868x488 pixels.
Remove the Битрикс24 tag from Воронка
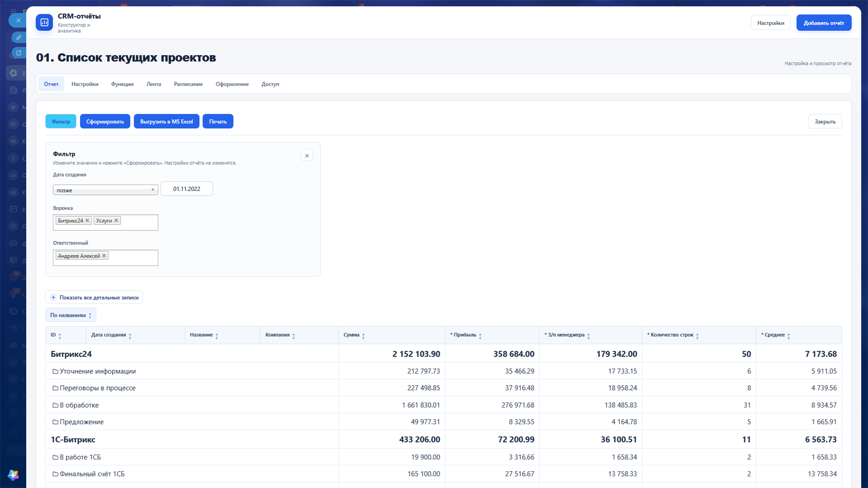pyautogui.click(x=87, y=221)
